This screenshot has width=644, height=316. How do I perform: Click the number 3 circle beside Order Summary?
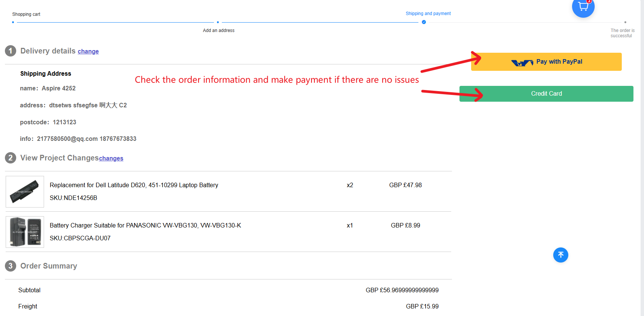point(11,266)
